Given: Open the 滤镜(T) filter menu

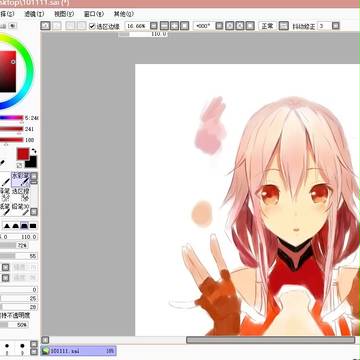Looking at the screenshot, I should tap(34, 14).
